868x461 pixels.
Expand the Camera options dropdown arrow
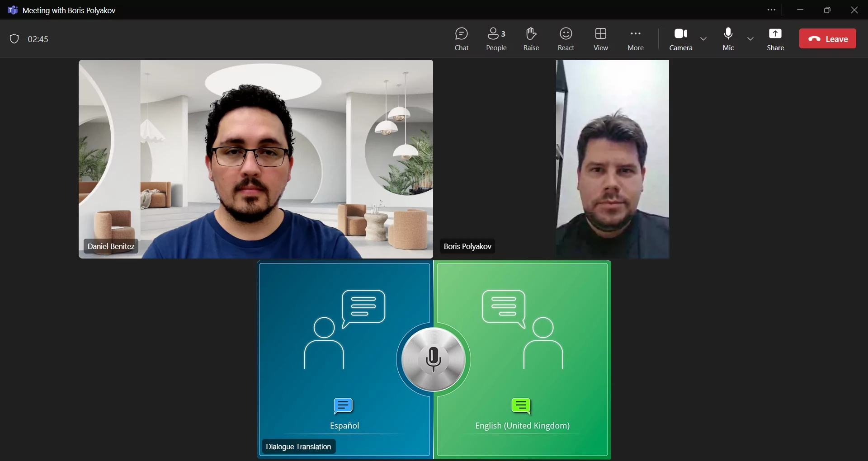[x=703, y=39]
